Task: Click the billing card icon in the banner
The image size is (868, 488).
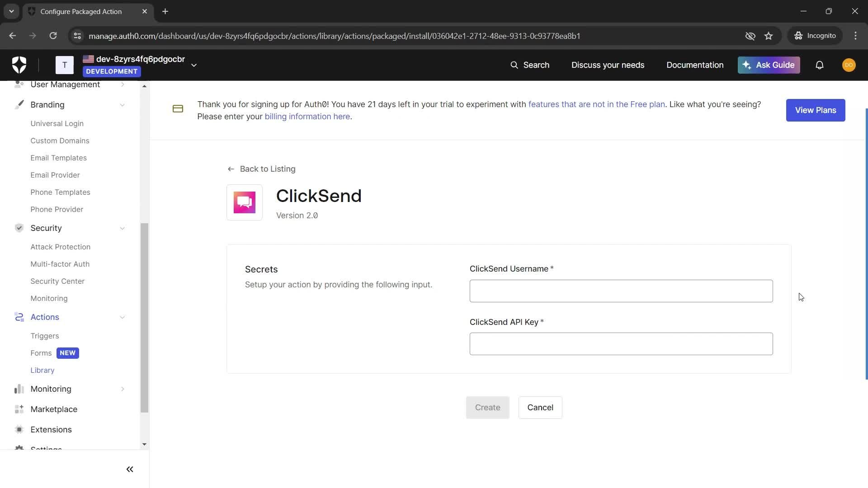Action: (x=178, y=109)
